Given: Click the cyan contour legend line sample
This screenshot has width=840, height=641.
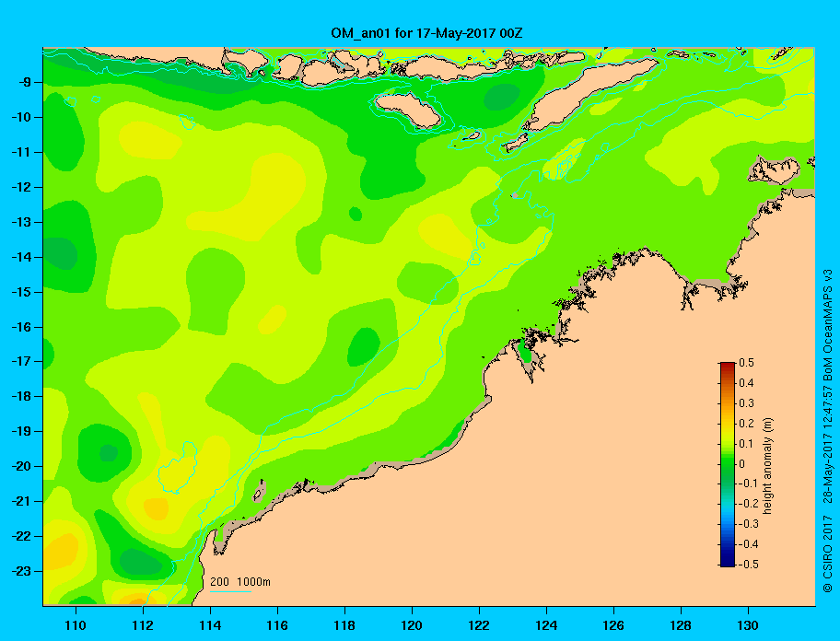Looking at the screenshot, I should [x=231, y=591].
